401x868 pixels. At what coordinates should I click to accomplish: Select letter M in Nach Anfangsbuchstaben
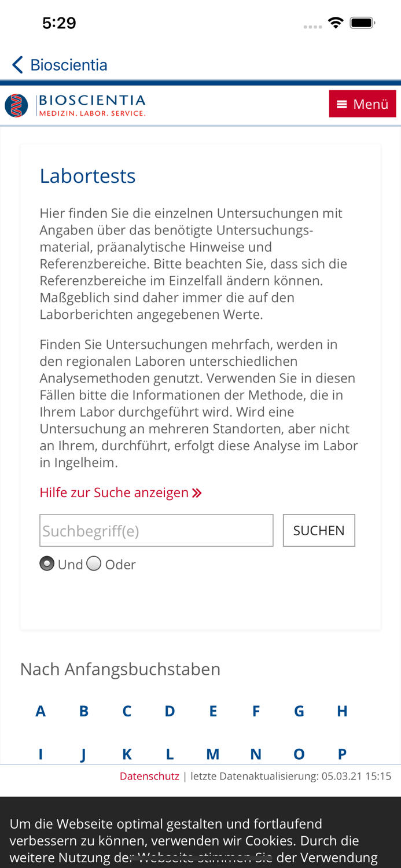[x=213, y=753]
